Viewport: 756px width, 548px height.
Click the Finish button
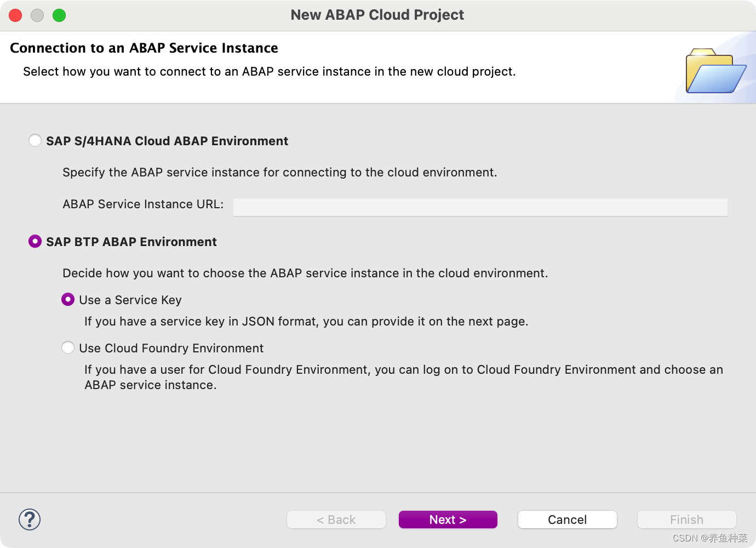pos(686,520)
